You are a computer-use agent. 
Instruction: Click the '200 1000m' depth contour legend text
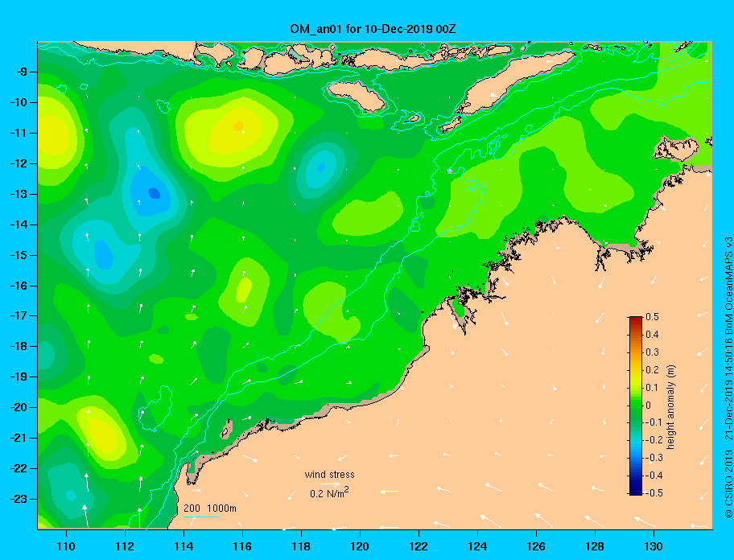tap(210, 509)
